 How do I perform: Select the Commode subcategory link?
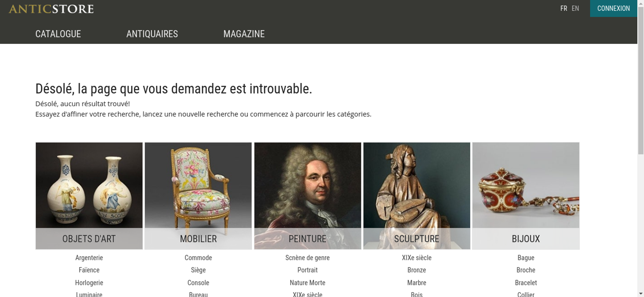click(198, 258)
